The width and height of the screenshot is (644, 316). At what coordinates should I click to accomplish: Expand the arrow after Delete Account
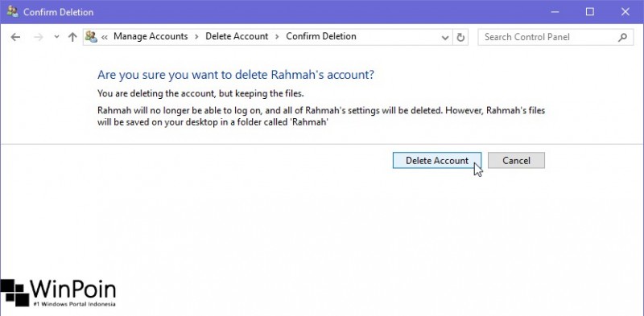pyautogui.click(x=277, y=37)
